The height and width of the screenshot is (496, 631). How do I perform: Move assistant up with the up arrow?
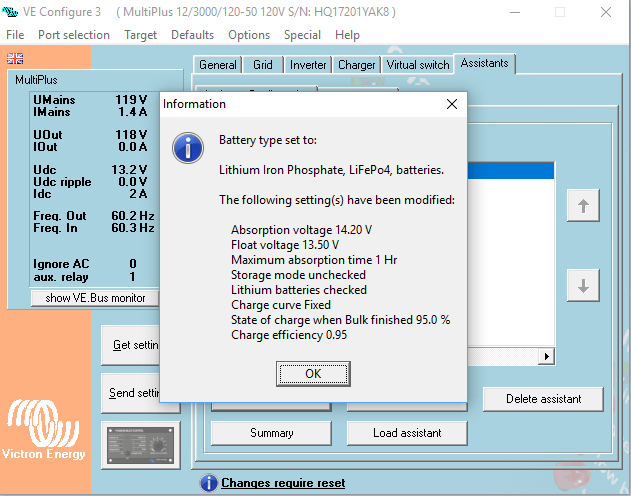click(x=583, y=206)
